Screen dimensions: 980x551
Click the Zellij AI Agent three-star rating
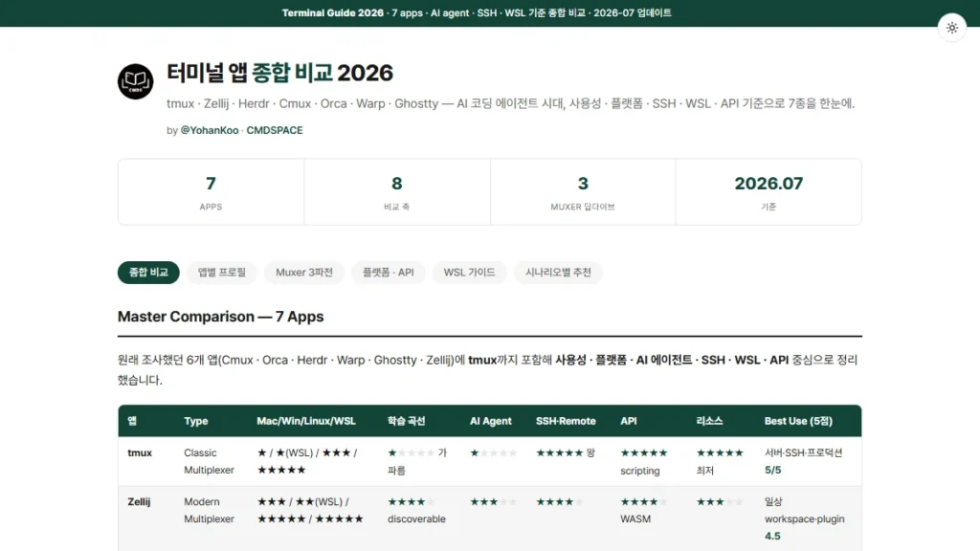coord(494,501)
